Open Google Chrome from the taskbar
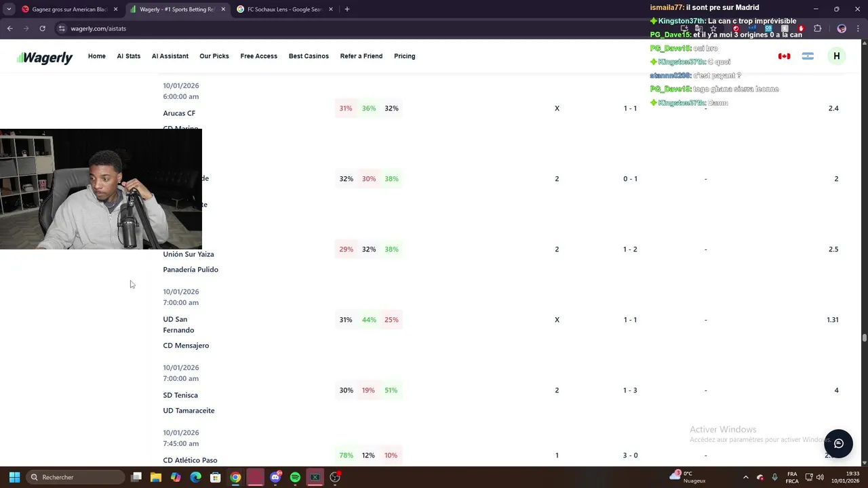This screenshot has height=488, width=868. click(235, 477)
